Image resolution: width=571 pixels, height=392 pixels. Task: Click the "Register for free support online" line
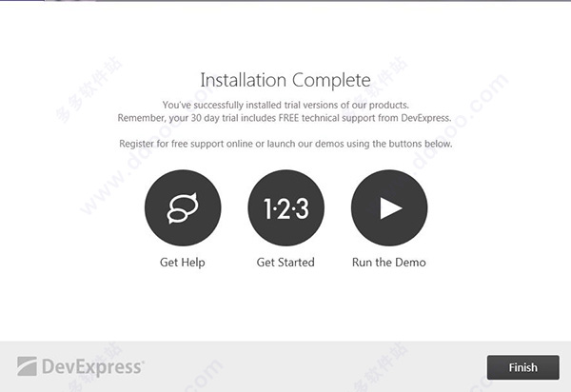point(285,144)
